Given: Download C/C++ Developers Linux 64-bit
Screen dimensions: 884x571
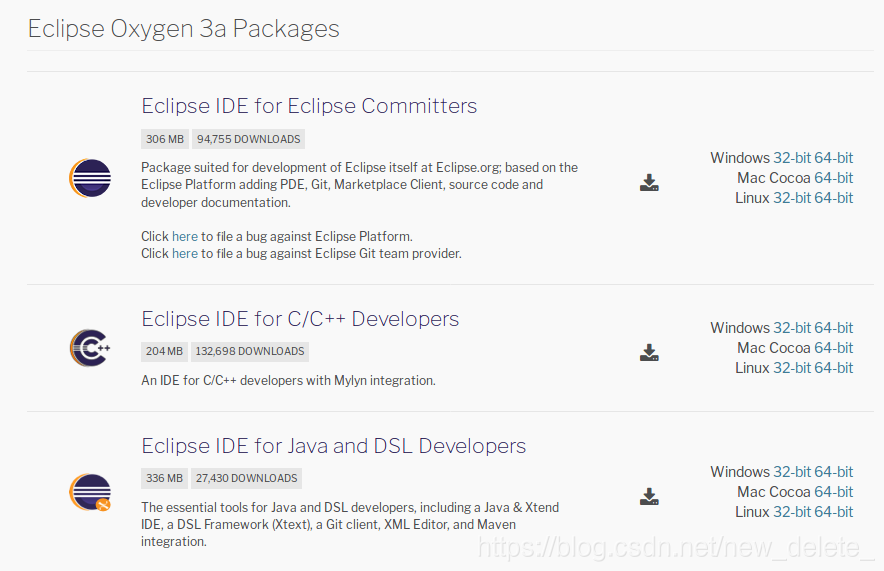Looking at the screenshot, I should coord(833,368).
